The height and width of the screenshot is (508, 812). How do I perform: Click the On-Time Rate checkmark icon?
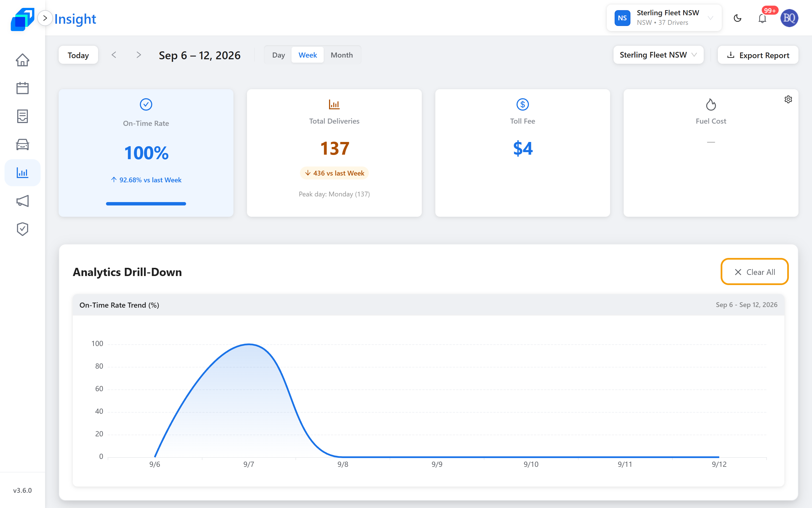pyautogui.click(x=146, y=104)
